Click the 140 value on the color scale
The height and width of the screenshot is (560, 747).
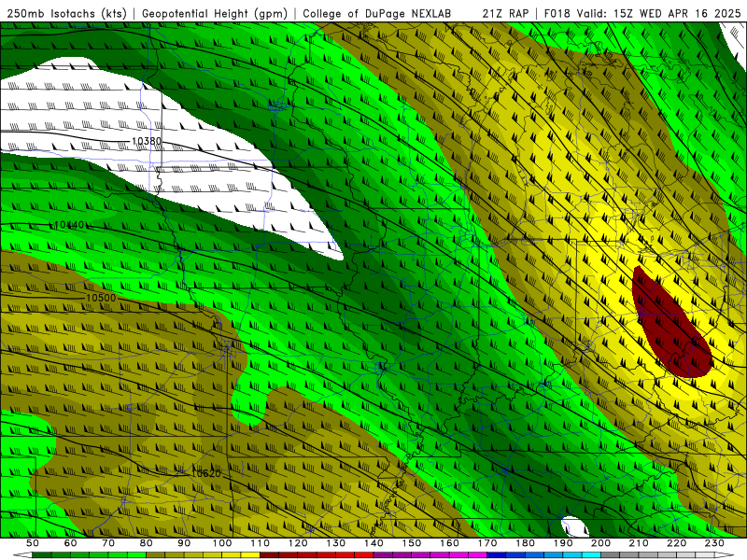point(373,543)
